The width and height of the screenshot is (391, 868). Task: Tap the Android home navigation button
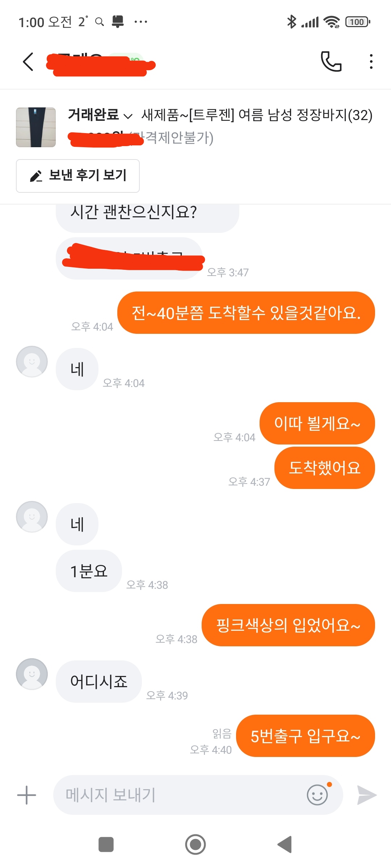pos(195,844)
